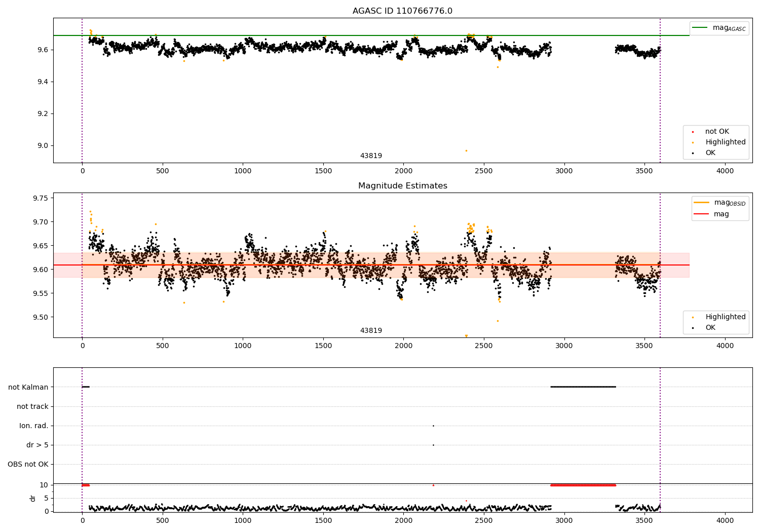
Task: Click the "dr" y-axis label
Action: pyautogui.click(x=33, y=499)
